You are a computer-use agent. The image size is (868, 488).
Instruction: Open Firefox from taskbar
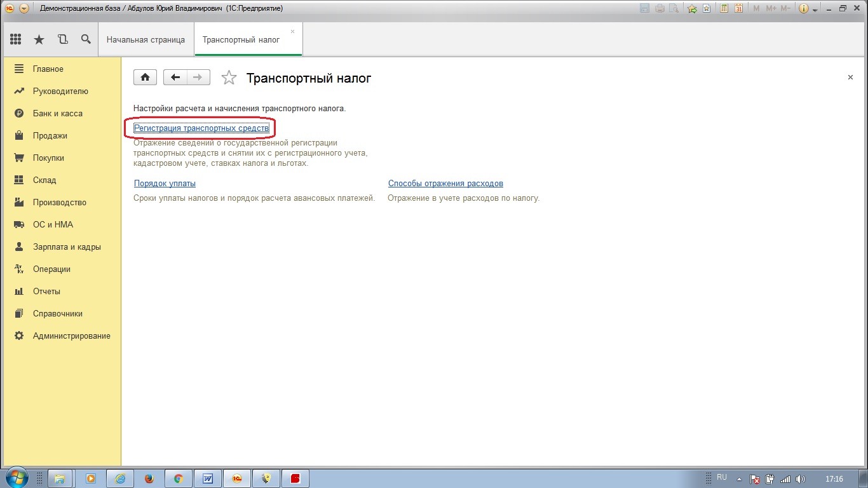point(149,478)
